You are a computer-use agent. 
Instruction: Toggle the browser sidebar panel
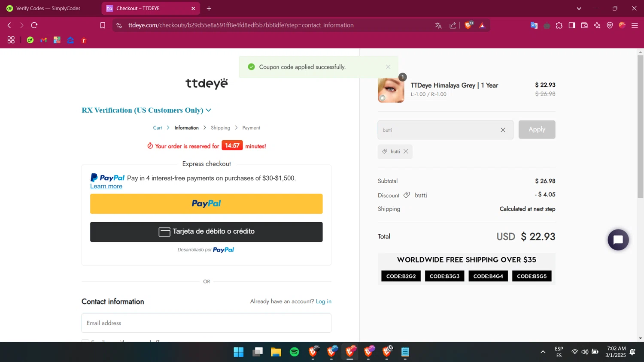(x=572, y=25)
